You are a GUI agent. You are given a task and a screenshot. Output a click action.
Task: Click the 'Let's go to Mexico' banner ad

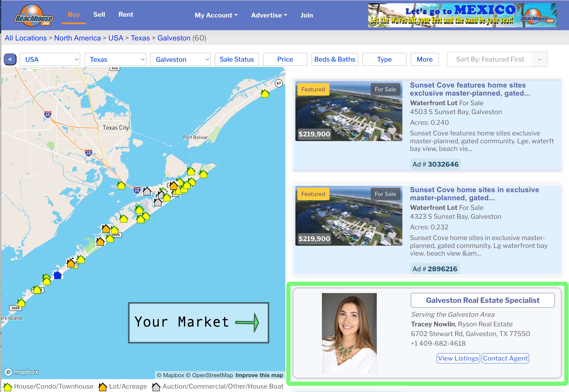[462, 15]
